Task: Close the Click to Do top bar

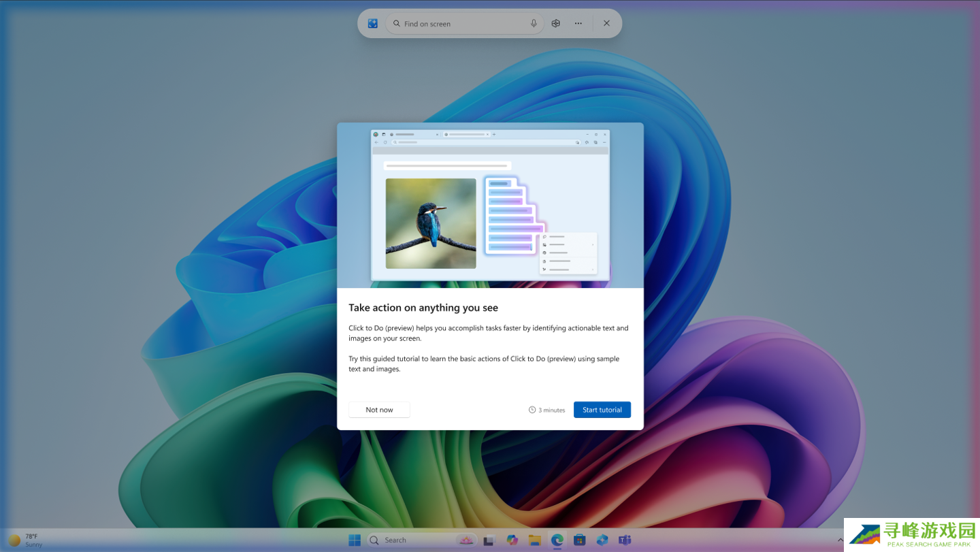Action: pos(606,23)
